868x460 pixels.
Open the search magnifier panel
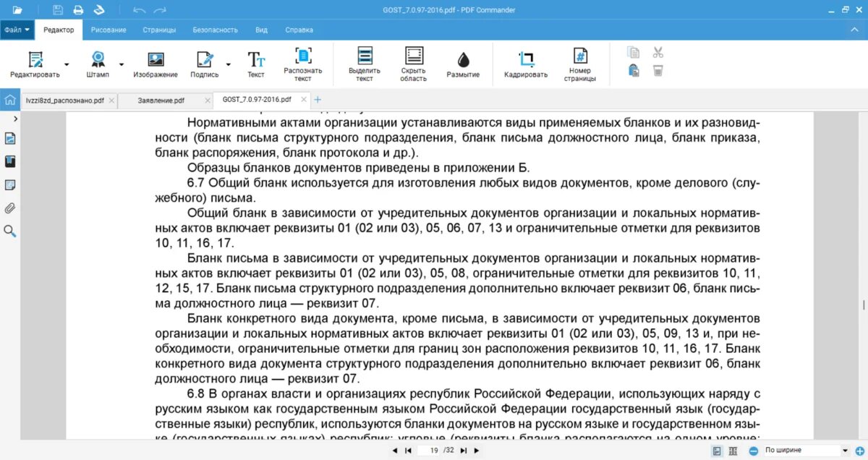[10, 231]
